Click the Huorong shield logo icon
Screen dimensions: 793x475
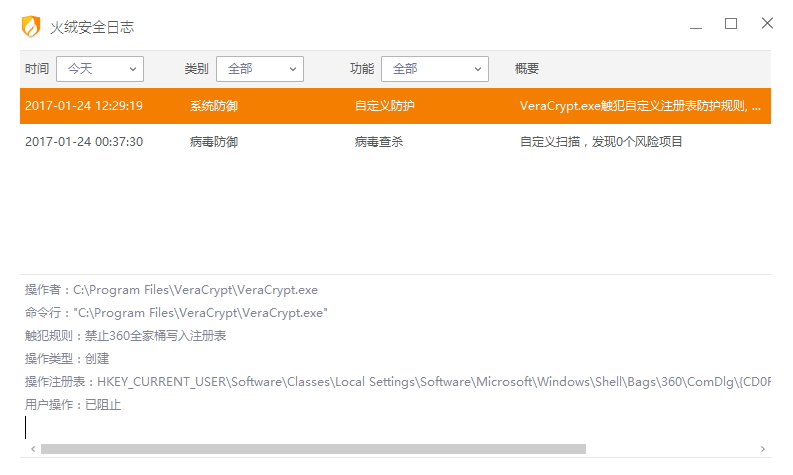pyautogui.click(x=31, y=27)
